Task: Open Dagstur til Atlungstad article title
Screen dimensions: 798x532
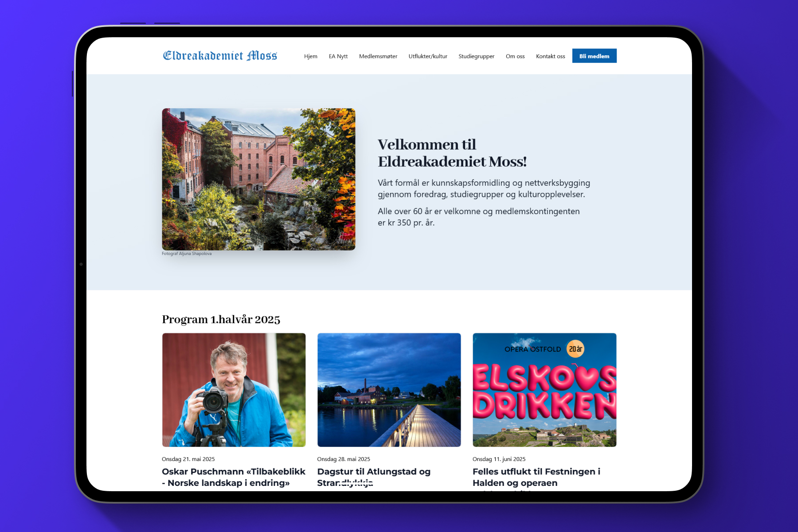Action: 374,477
